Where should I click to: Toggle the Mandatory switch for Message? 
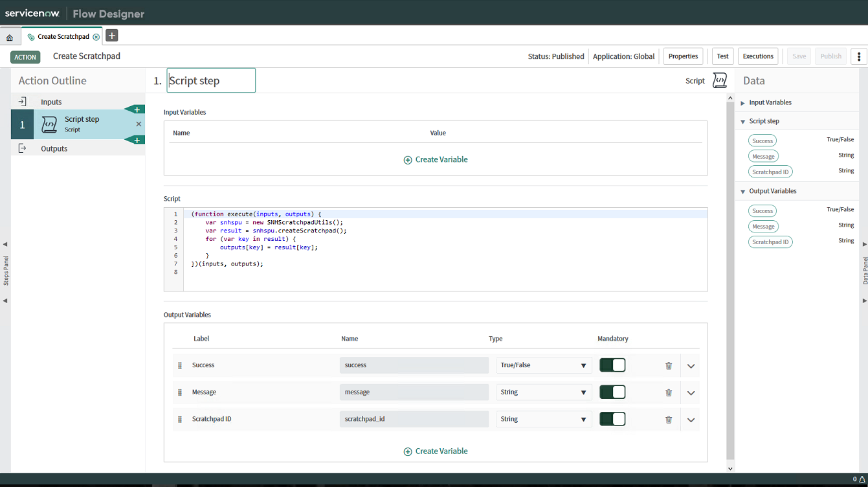[612, 392]
